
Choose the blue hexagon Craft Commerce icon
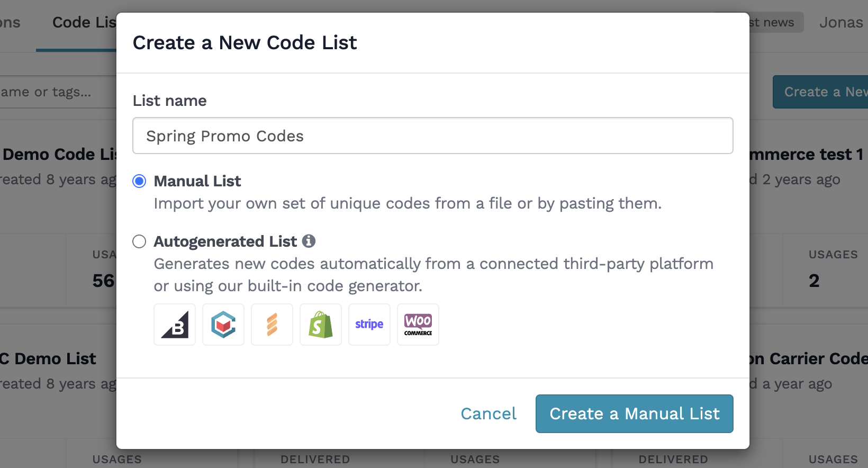(223, 325)
